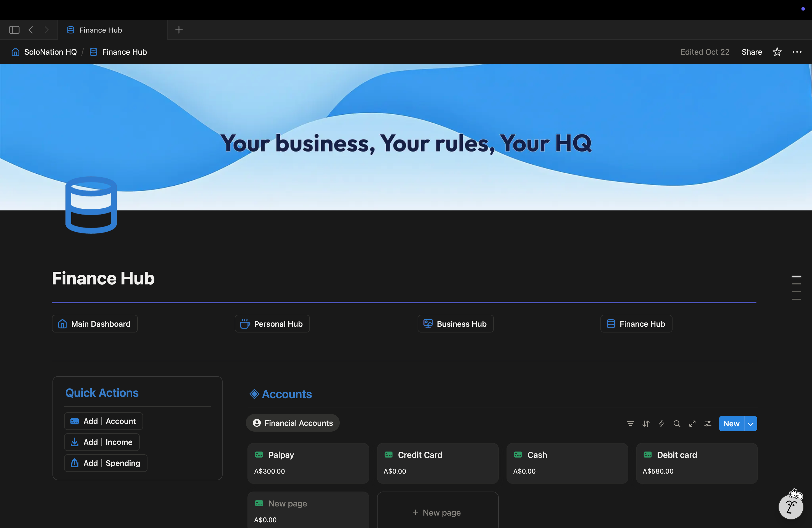Open database in full page view
The width and height of the screenshot is (812, 528).
pyautogui.click(x=692, y=423)
